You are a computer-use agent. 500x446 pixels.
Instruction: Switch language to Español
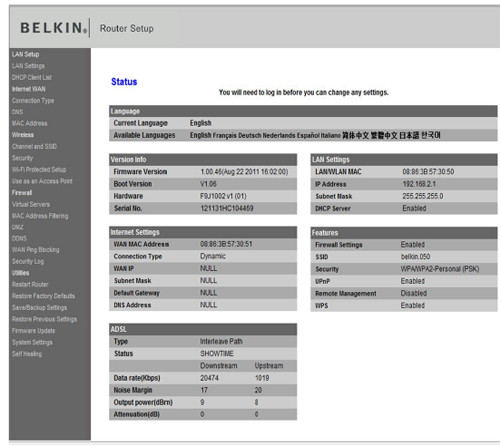(308, 135)
